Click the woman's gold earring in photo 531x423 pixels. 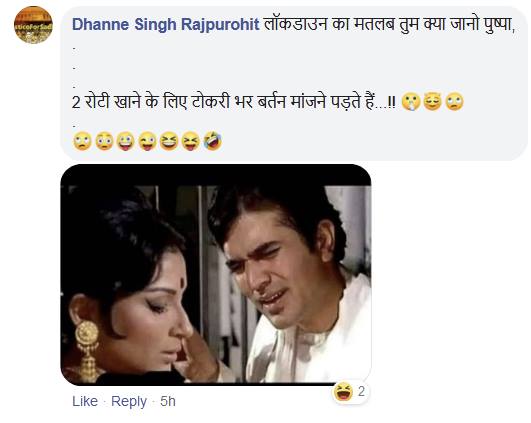pos(88,351)
